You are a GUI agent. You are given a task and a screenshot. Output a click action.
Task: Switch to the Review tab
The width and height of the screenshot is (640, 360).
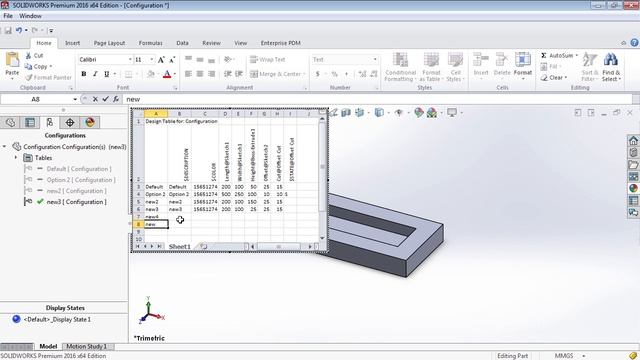tap(211, 43)
